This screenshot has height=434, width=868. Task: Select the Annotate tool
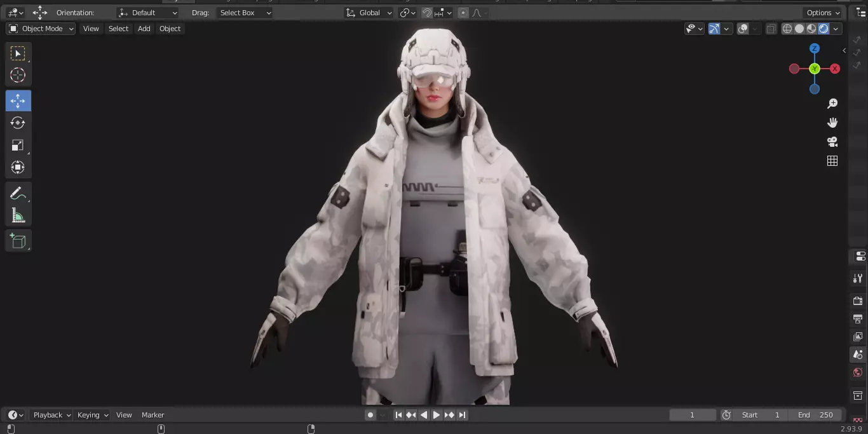[x=18, y=193]
